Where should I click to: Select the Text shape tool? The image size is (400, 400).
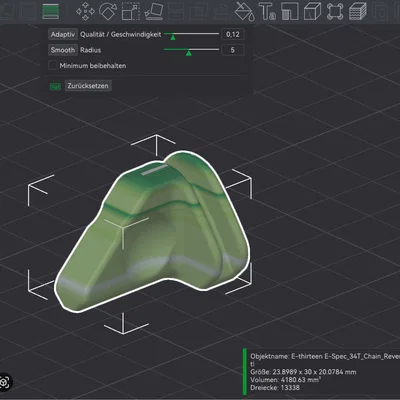tap(267, 11)
